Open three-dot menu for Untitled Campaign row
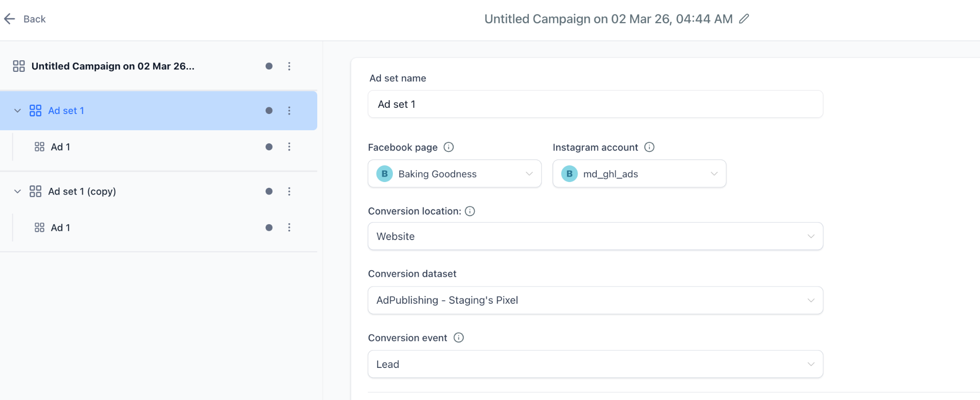This screenshot has height=400, width=980. tap(289, 66)
